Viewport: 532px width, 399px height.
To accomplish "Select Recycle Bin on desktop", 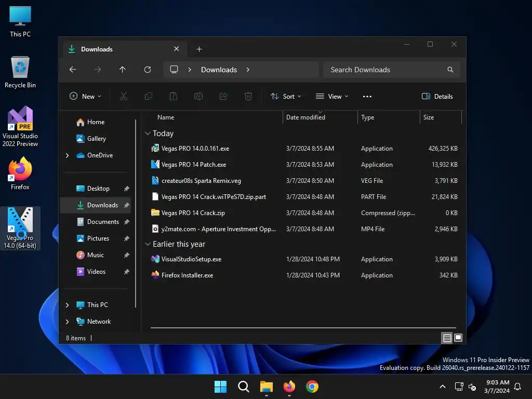I will [x=20, y=72].
